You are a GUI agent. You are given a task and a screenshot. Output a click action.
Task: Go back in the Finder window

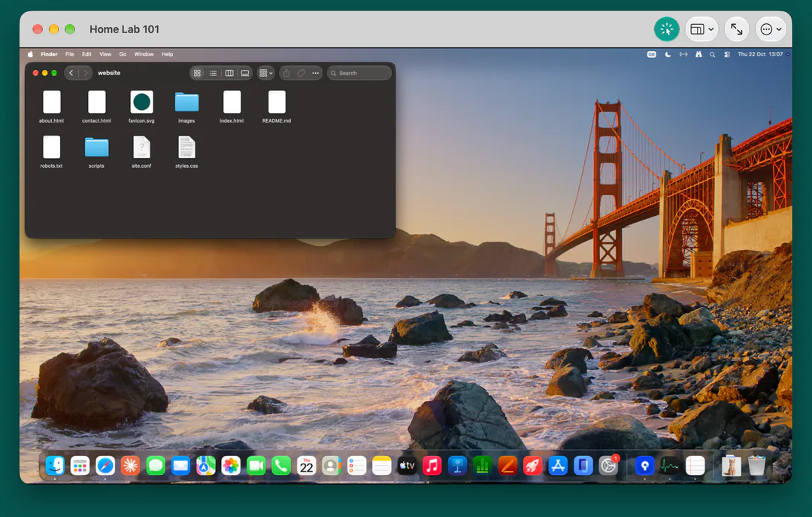pos(71,73)
